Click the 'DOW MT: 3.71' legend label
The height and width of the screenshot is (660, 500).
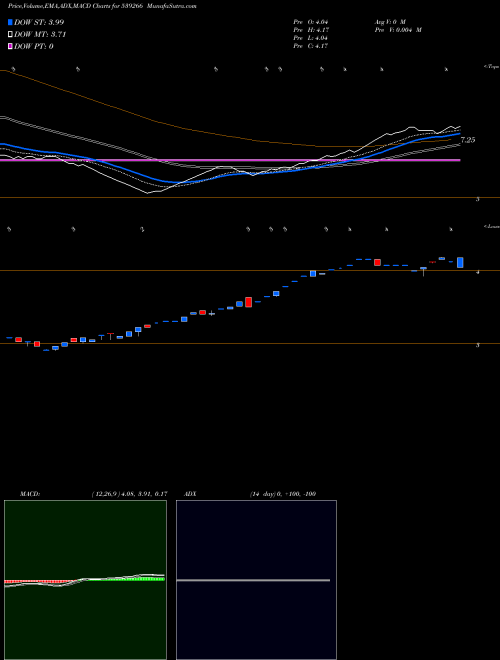[x=40, y=35]
